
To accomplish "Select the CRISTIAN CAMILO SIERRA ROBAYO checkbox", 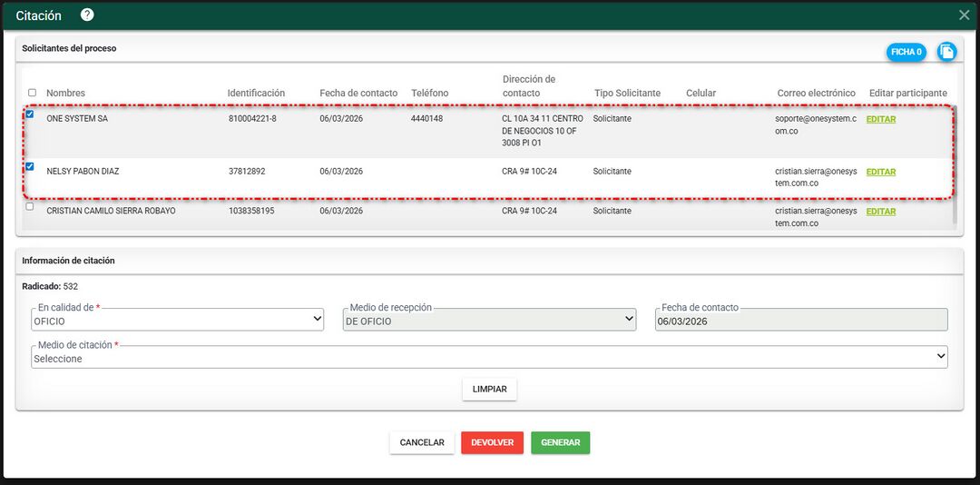I will coord(30,207).
